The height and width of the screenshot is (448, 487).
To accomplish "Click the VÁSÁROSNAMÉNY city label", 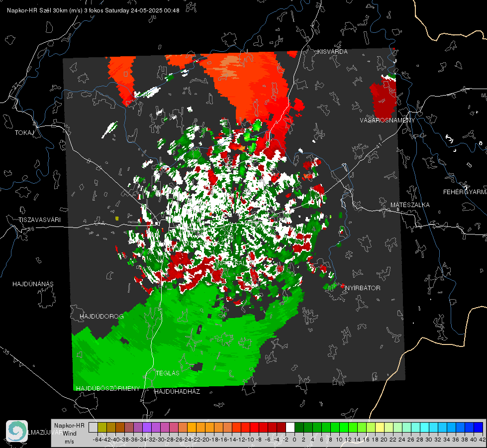I will tap(388, 120).
